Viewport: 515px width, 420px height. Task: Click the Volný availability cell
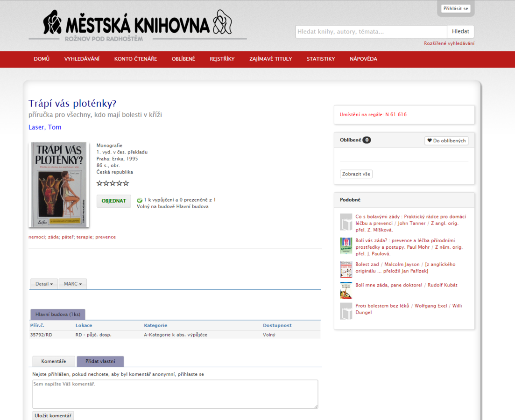(x=269, y=335)
